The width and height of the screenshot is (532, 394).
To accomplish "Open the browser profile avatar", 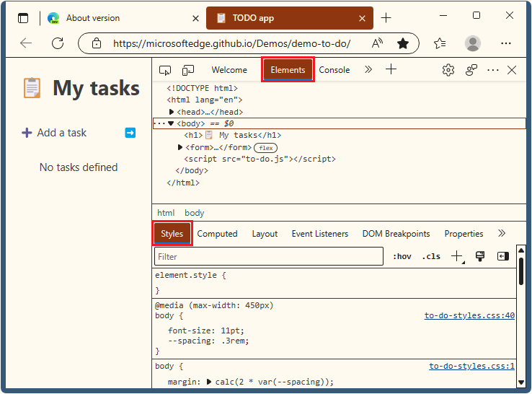I will (473, 43).
